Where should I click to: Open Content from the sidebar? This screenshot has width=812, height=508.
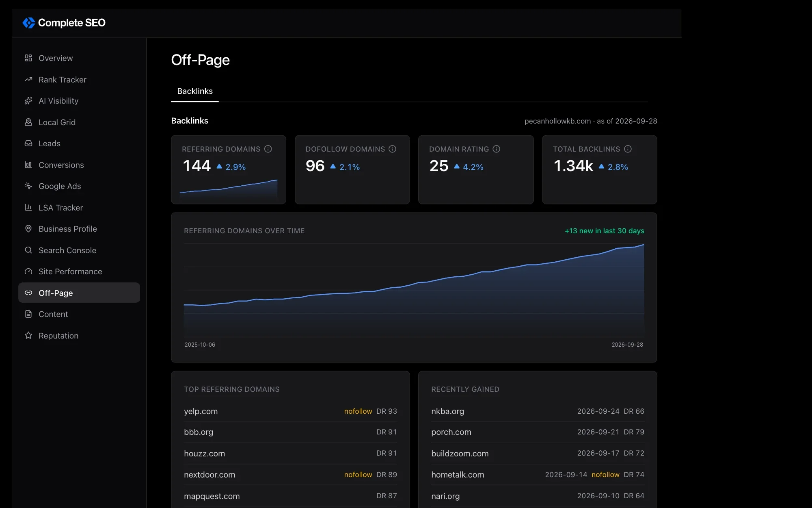pos(79,314)
